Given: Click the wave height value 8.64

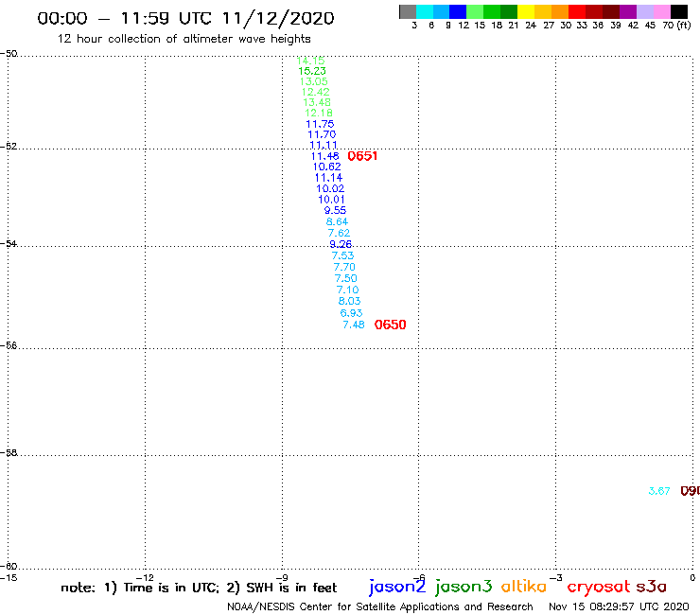Looking at the screenshot, I should (x=337, y=222).
